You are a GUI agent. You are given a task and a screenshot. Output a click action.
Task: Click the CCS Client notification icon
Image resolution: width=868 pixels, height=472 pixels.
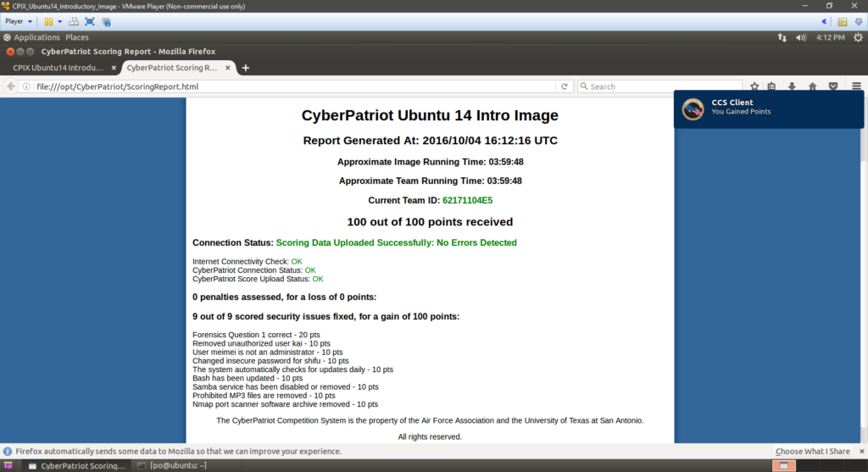[x=693, y=108]
